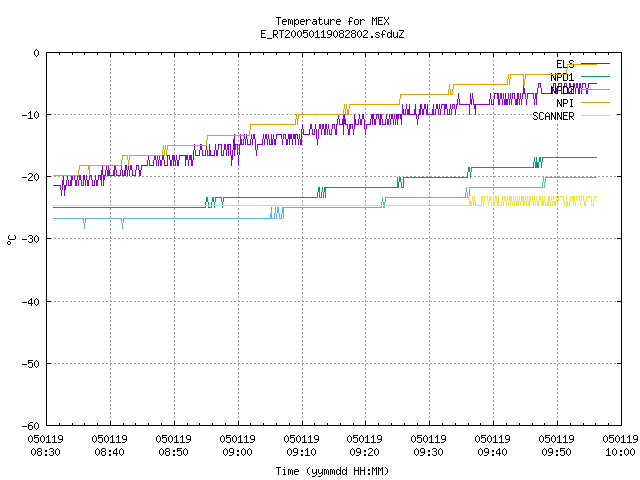
Task: Click the y-axis tick label -20
Action: point(31,177)
